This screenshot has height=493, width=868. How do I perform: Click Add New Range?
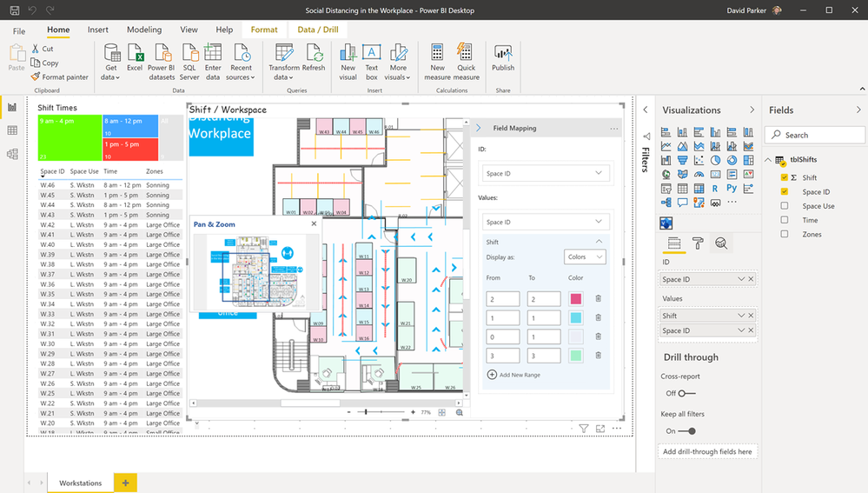pos(514,375)
